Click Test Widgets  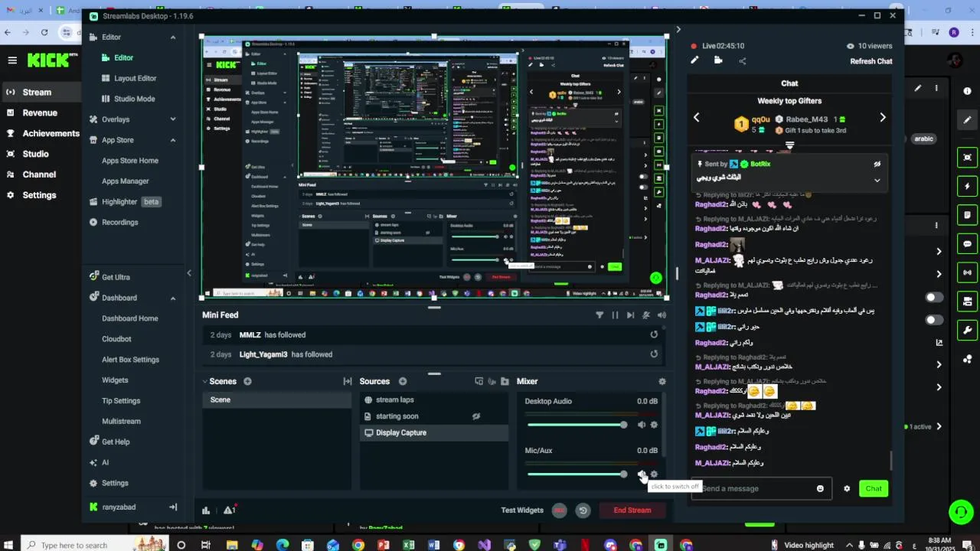tap(522, 510)
